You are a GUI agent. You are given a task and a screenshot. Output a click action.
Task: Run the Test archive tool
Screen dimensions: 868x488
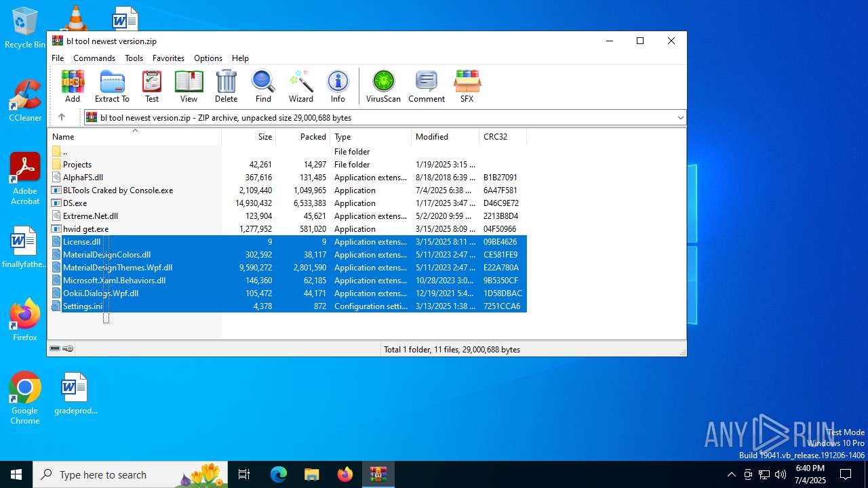coord(152,87)
